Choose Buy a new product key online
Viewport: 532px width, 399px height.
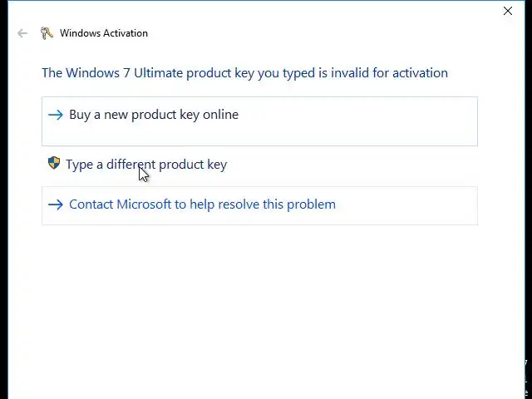tap(154, 115)
